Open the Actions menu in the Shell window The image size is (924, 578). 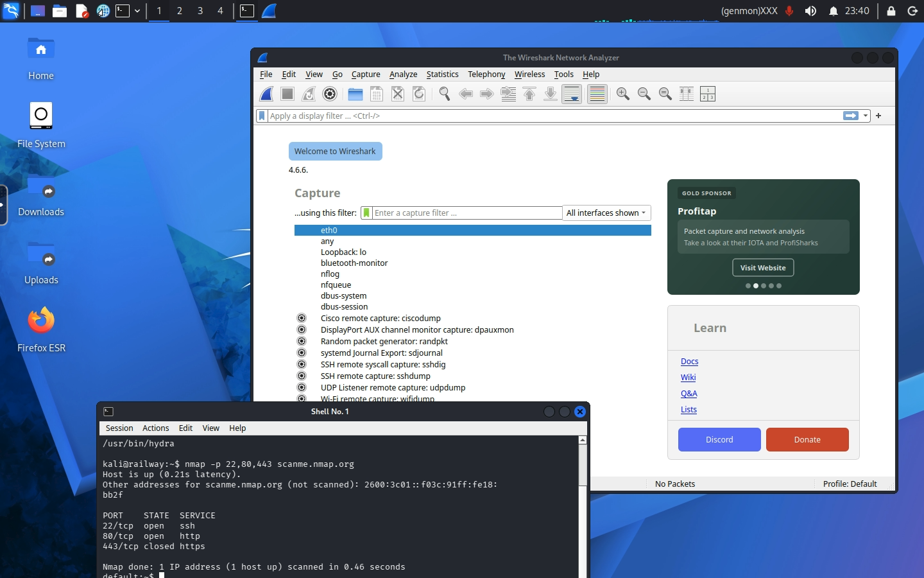[156, 428]
